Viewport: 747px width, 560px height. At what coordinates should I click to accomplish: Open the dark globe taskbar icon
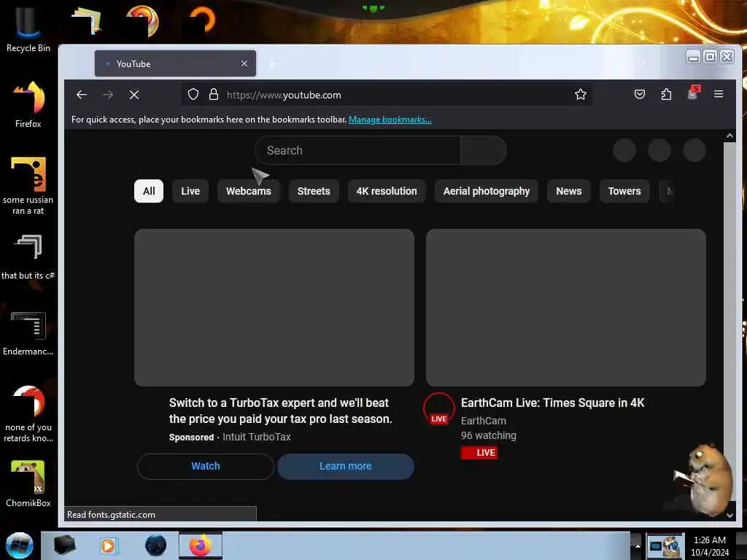pyautogui.click(x=156, y=545)
